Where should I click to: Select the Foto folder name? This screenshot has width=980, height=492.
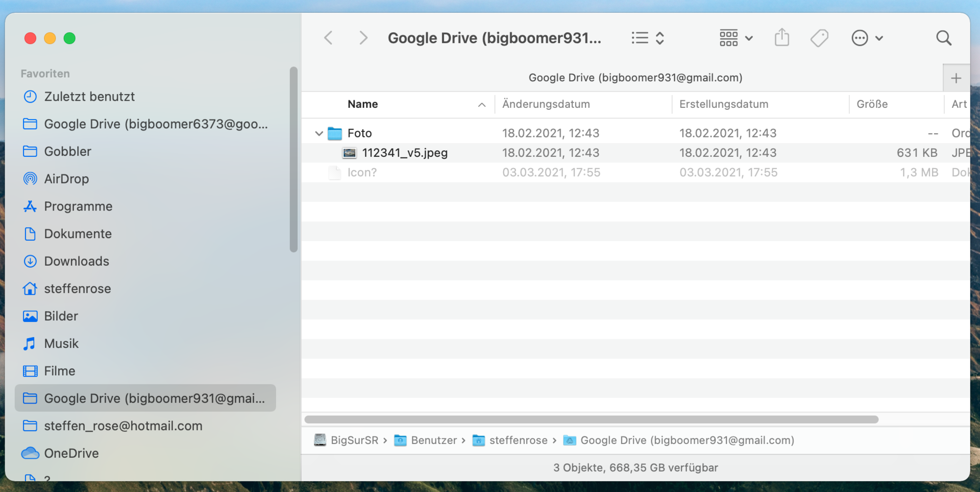point(359,133)
